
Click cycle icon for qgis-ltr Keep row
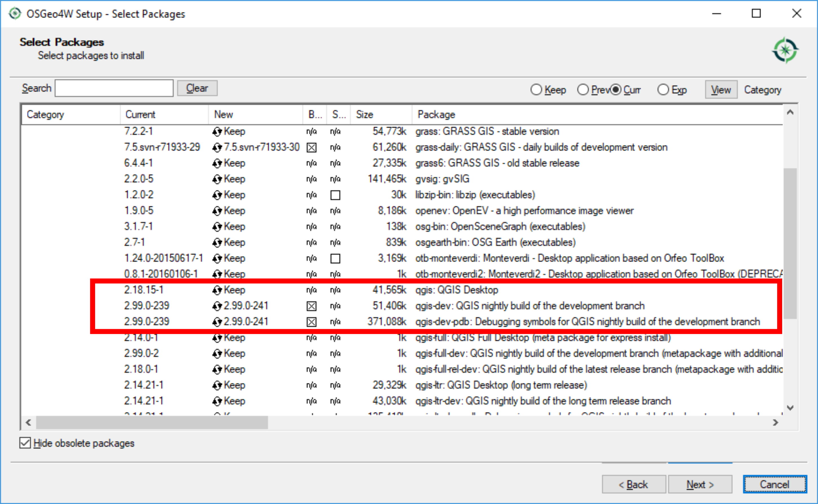point(217,385)
